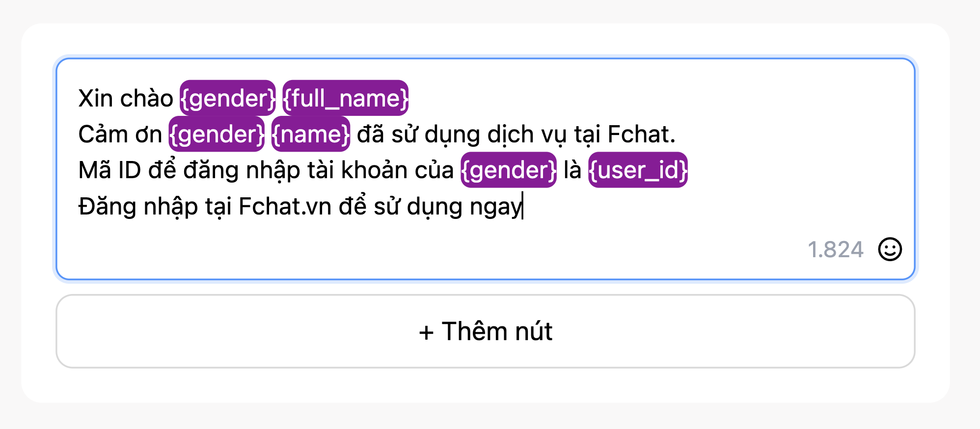Click {gender} tag after "Xin chào"
The height and width of the screenshot is (429, 980).
[228, 98]
